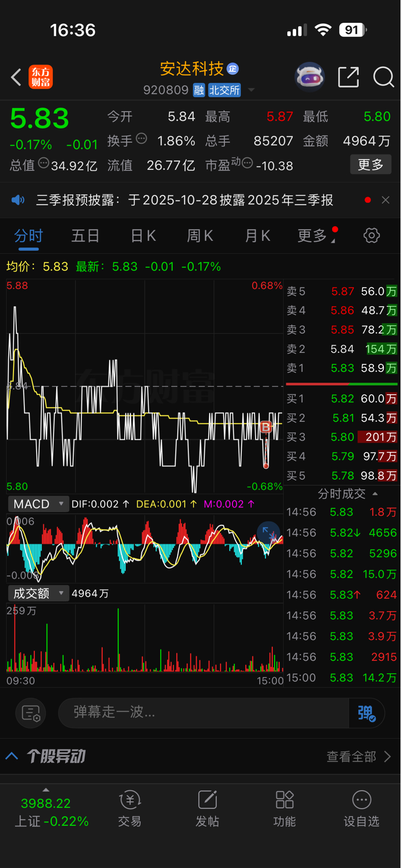401x868 pixels.
Task: Tap the 正 verified badge beside 安达科技
Action: pos(233,68)
